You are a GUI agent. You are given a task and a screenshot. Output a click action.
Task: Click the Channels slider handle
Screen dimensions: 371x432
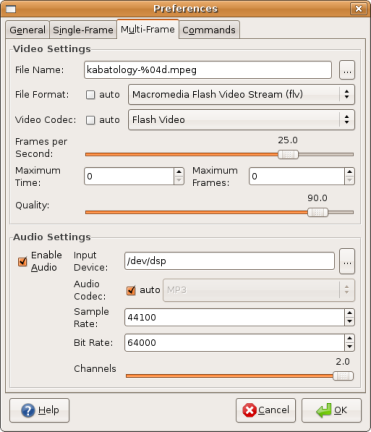343,376
